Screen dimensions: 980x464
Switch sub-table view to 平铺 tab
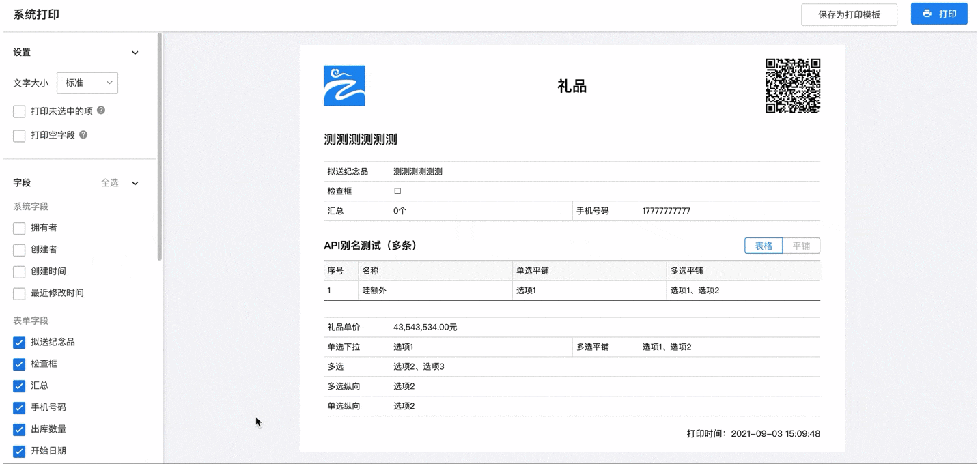[801, 246]
